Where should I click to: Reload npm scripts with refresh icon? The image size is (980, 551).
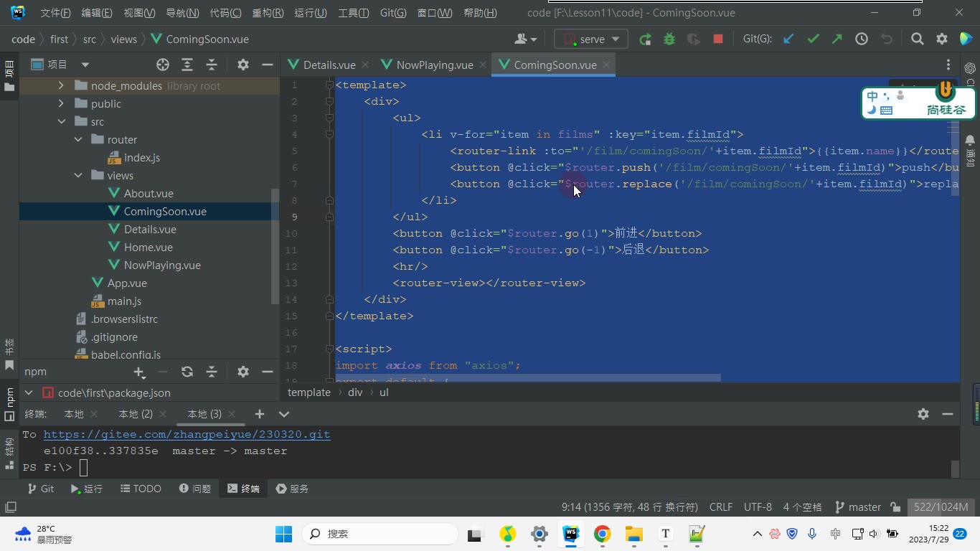tap(187, 372)
